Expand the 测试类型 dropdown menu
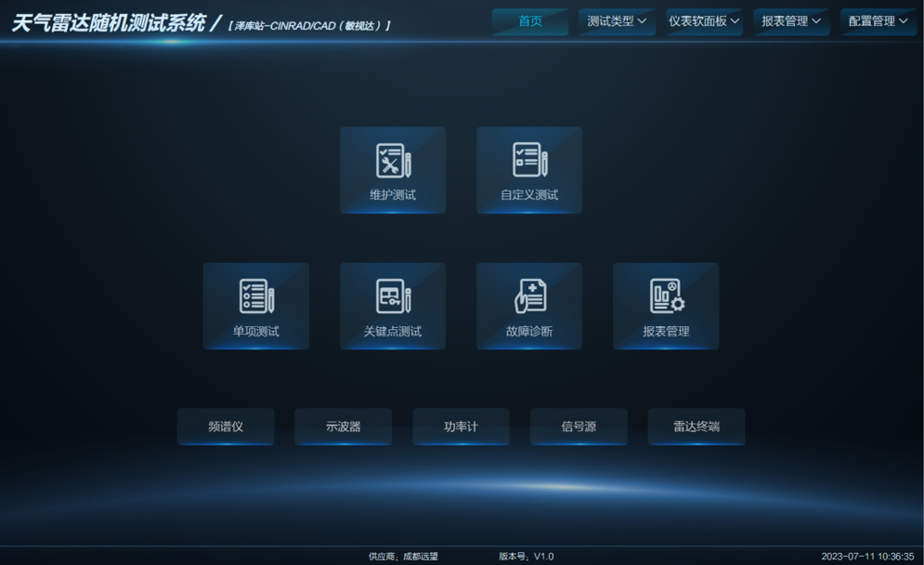 (617, 21)
